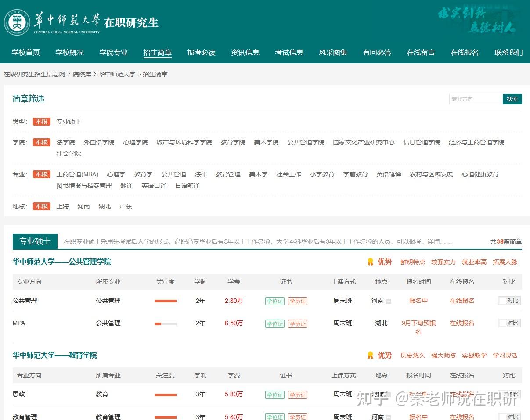Filter by 城市与环境科学学院
530x420 pixels.
tap(184, 142)
